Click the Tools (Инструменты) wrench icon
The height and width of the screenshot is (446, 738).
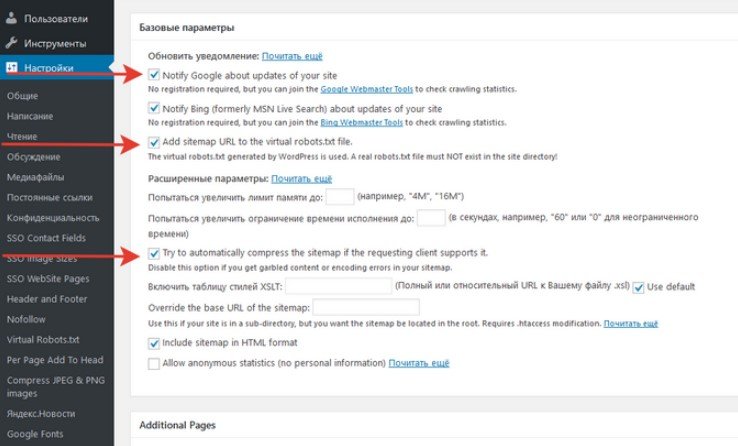[x=12, y=44]
